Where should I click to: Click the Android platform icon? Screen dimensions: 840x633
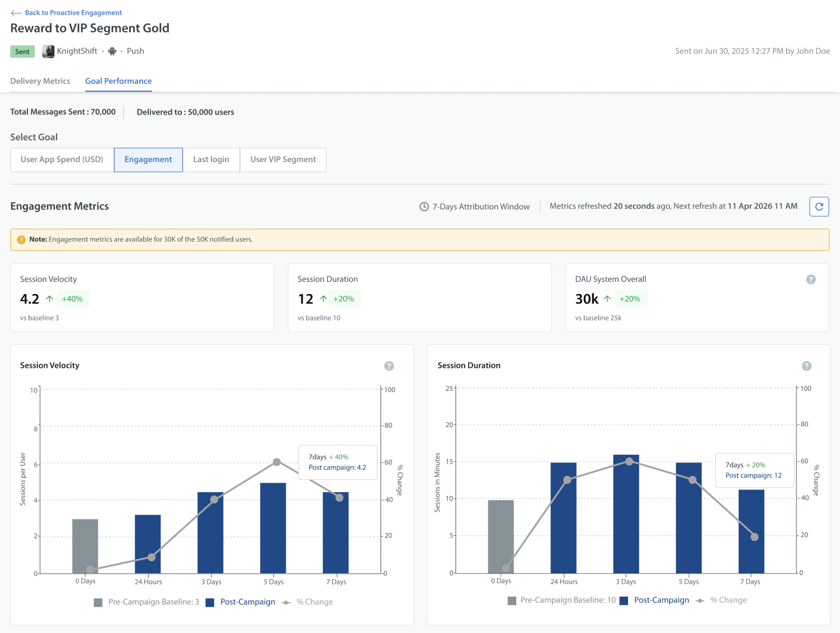(x=112, y=51)
